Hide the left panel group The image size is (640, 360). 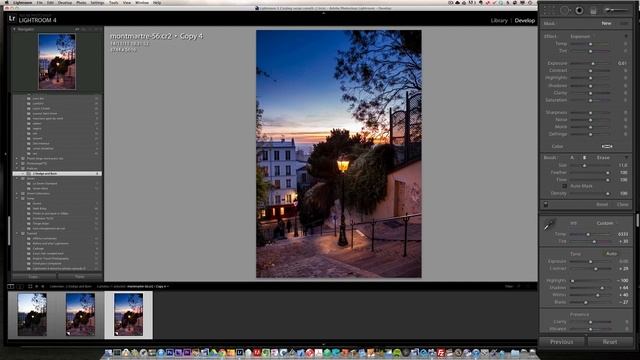click(5, 154)
